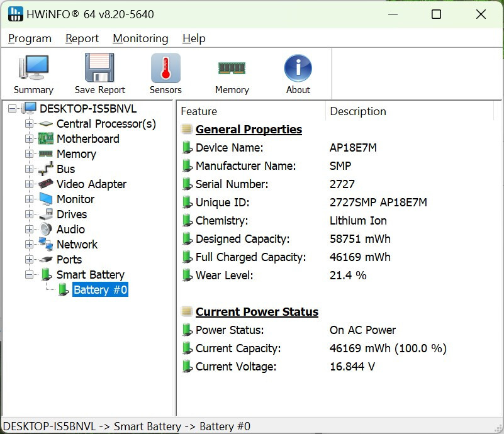Open the Program menu

point(30,38)
